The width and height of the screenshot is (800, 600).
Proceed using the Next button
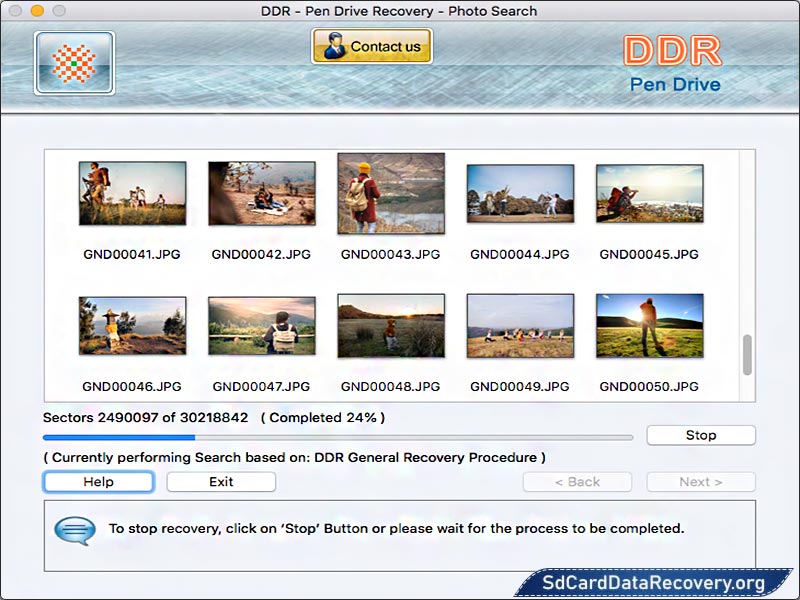701,481
